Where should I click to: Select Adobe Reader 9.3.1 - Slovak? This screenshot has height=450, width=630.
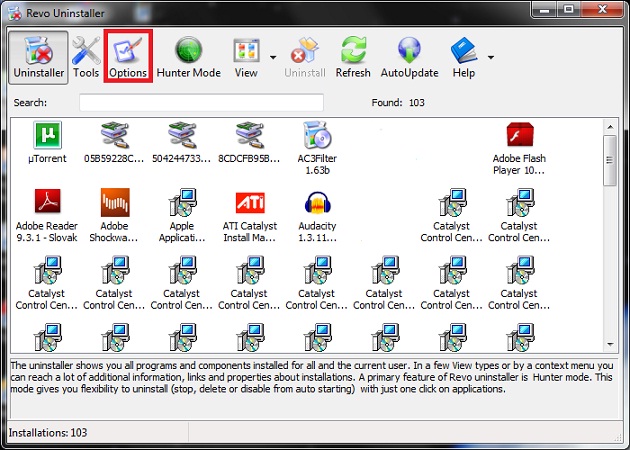pyautogui.click(x=47, y=215)
